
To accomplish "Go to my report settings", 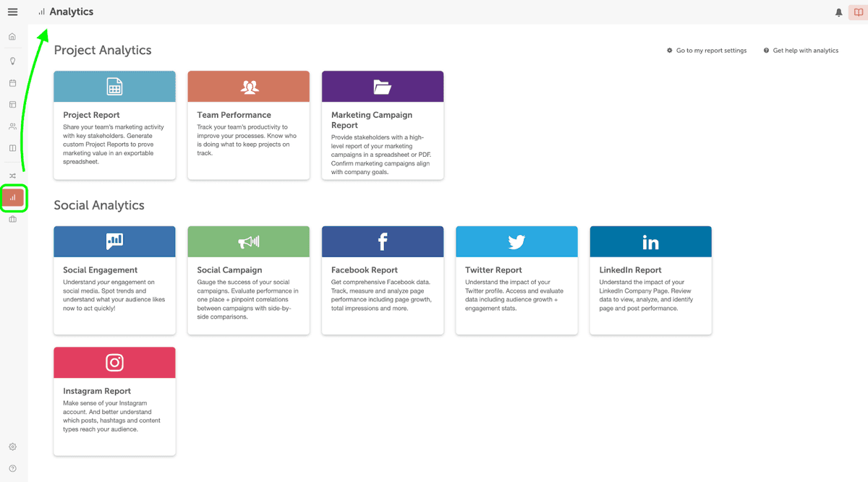I will pos(707,50).
